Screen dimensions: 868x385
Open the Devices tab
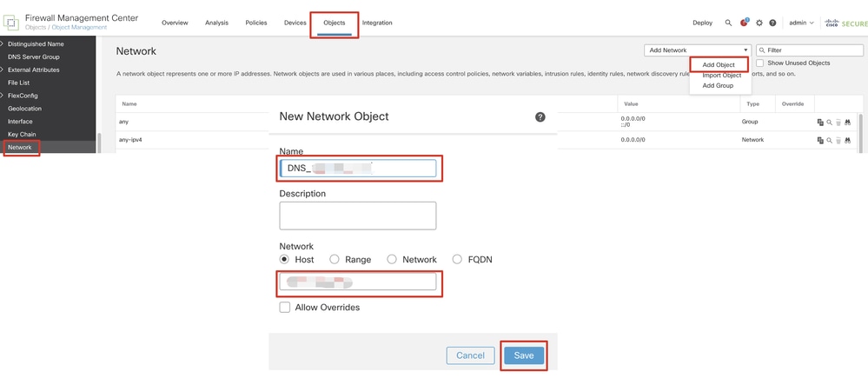(x=295, y=23)
